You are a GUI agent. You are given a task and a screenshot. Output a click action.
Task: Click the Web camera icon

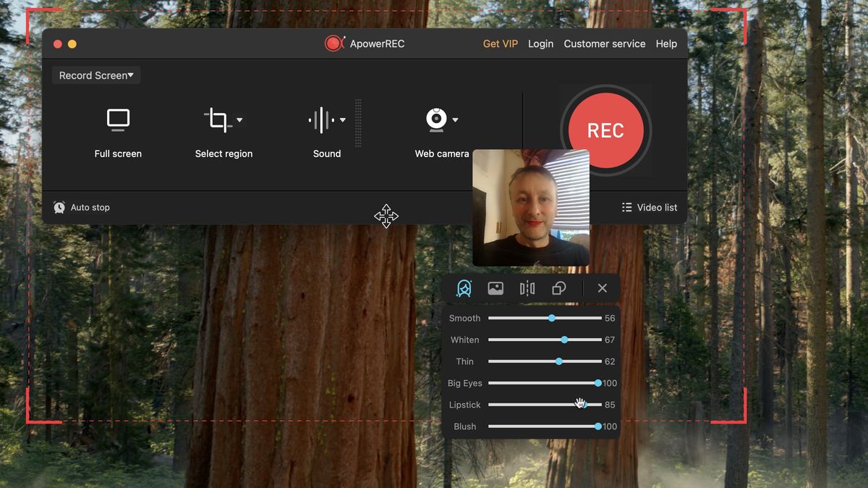pos(435,119)
